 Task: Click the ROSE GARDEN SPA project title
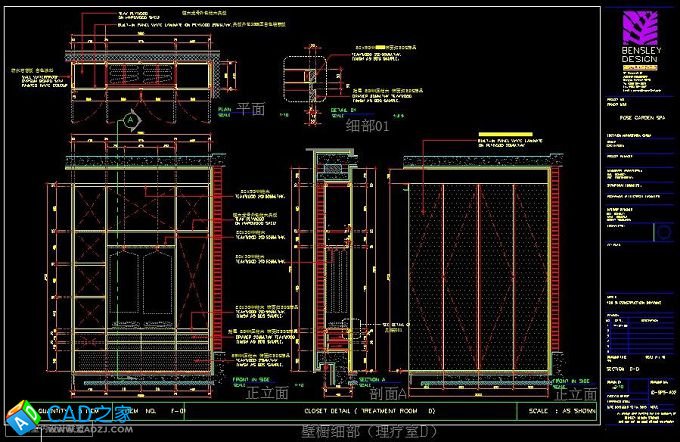coord(632,117)
